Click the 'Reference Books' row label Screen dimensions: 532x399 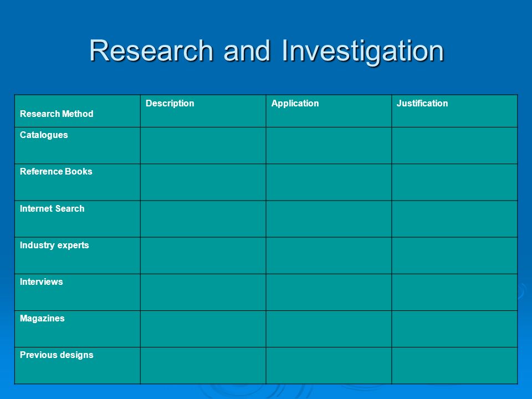[56, 171]
